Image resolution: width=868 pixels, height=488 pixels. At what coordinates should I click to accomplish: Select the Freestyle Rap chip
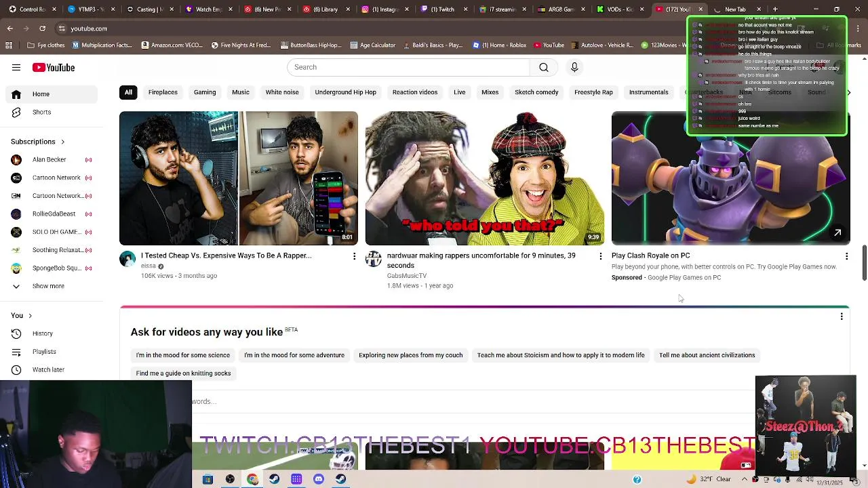pos(593,92)
